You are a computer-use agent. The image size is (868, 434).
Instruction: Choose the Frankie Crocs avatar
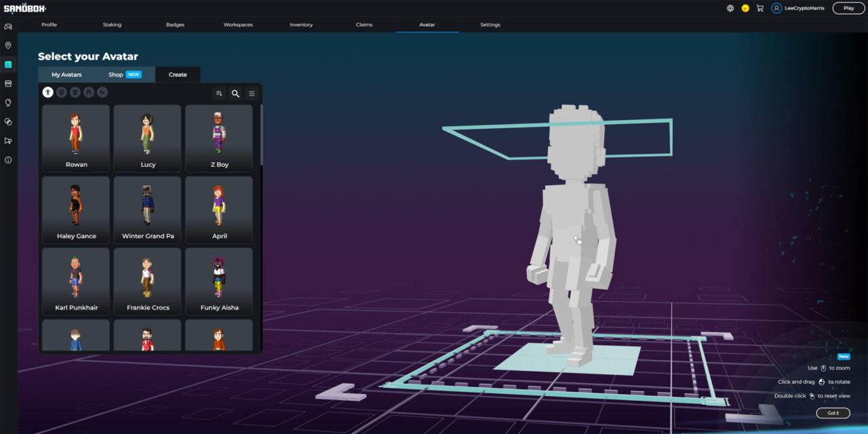[x=148, y=281]
